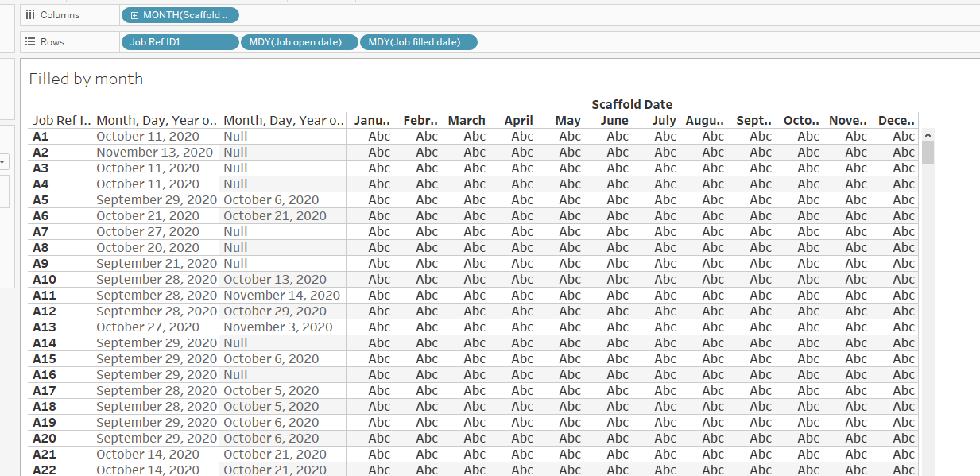
Task: Click the Null filled date for A2
Action: pos(234,152)
